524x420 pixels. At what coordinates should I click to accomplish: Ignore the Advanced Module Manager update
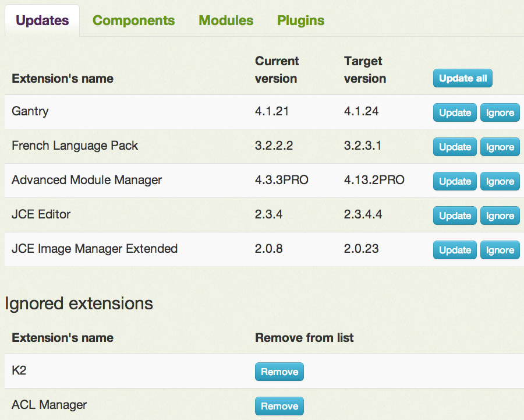pos(500,181)
